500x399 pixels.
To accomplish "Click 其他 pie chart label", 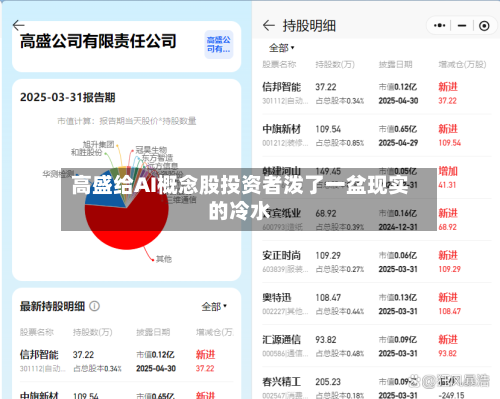I will pyautogui.click(x=164, y=259).
